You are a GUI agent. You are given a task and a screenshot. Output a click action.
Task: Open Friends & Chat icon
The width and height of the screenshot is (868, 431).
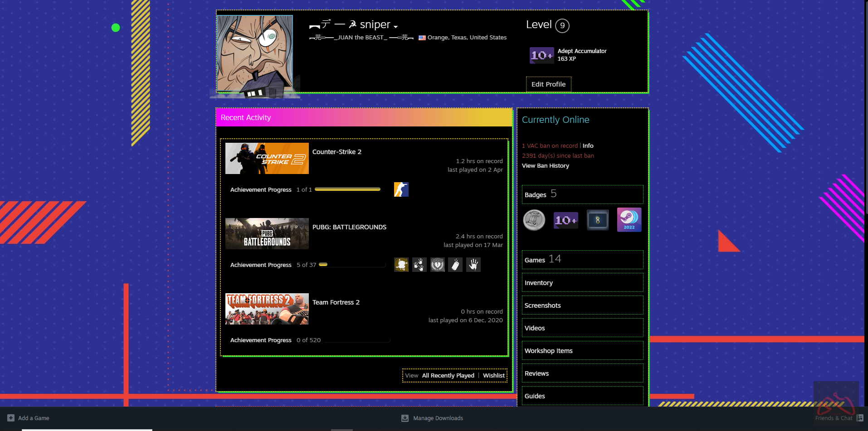coord(859,418)
